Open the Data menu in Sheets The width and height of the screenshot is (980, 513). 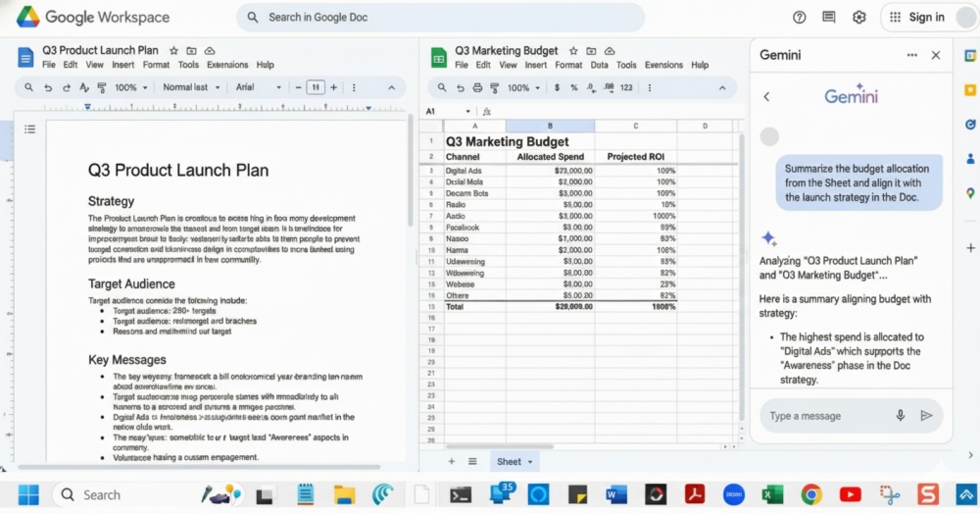[x=599, y=65]
